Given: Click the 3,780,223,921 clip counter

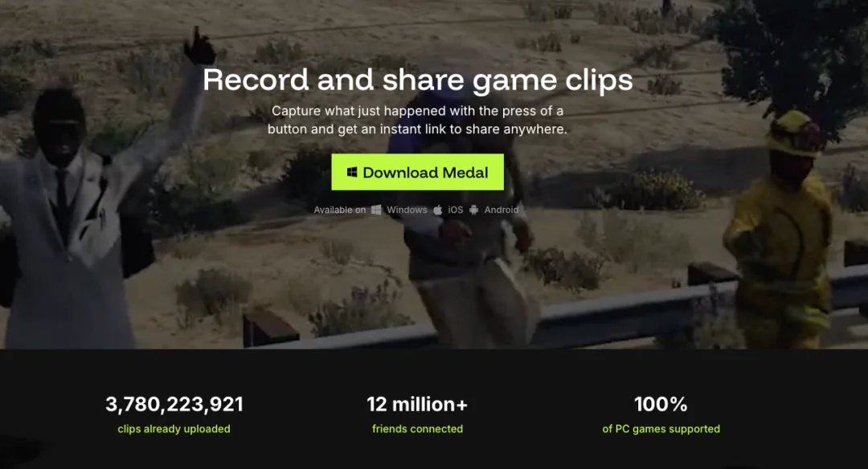Looking at the screenshot, I should pos(174,404).
